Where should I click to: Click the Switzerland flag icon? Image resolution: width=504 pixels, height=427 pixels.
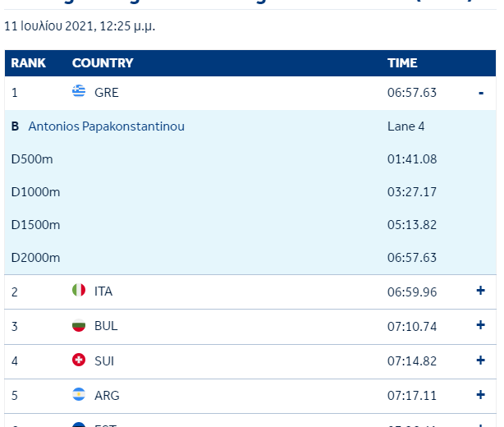pyautogui.click(x=79, y=360)
